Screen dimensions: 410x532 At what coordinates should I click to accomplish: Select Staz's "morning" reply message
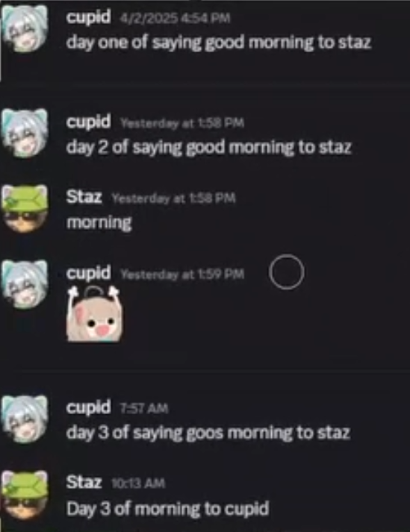tap(99, 222)
